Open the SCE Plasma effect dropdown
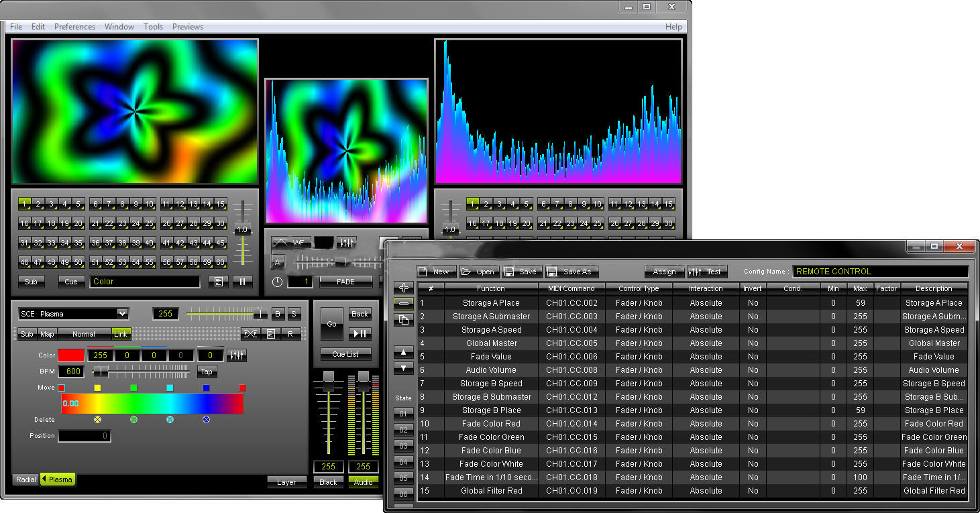This screenshot has height=513, width=980. [121, 313]
